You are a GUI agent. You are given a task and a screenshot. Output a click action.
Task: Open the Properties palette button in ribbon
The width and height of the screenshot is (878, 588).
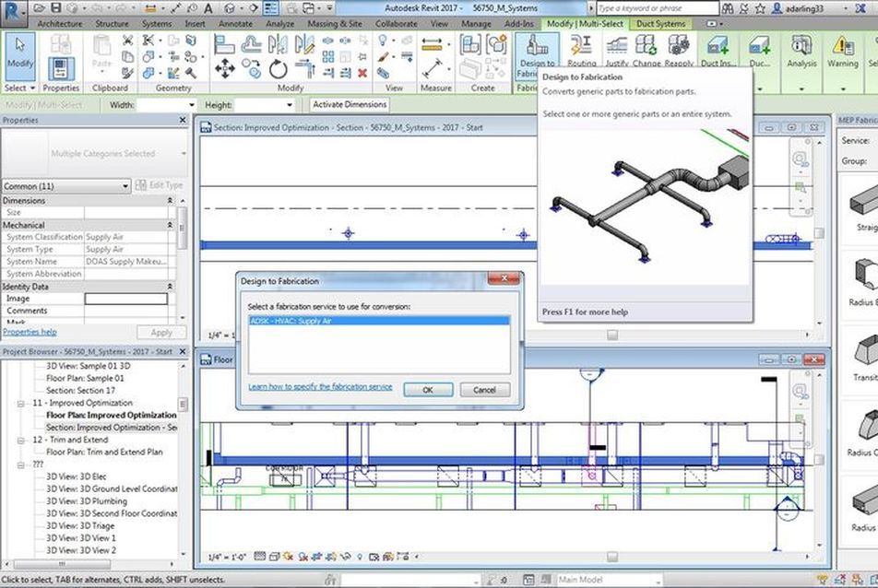tap(61, 69)
